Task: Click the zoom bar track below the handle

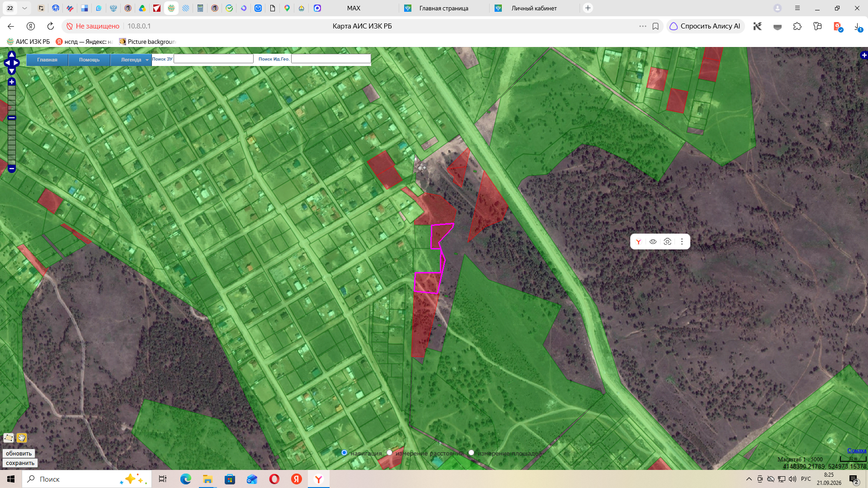Action: (x=12, y=142)
